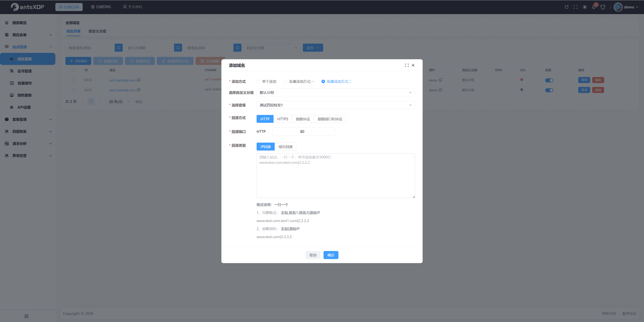Click the antsXDP logo
644x322 pixels.
28,7
